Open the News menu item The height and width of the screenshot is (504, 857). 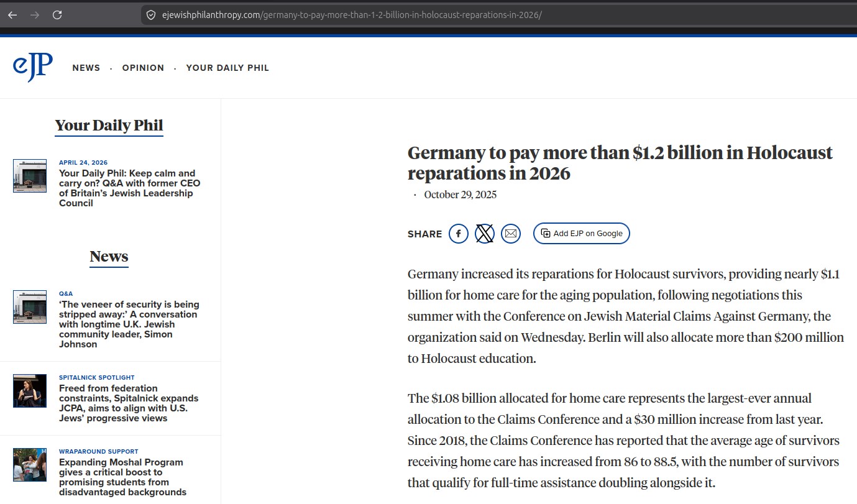click(86, 68)
